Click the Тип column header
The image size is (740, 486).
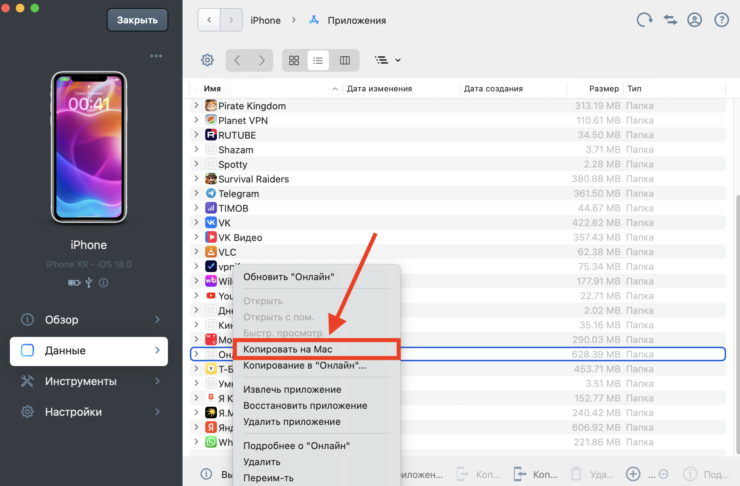634,88
